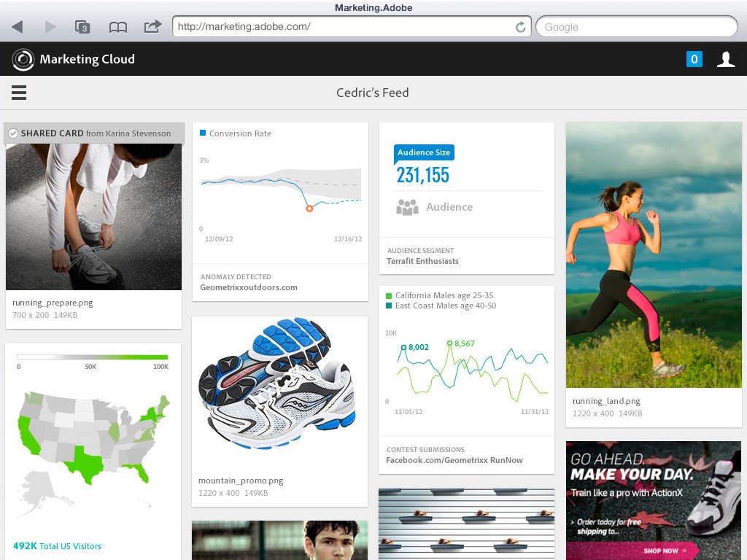The image size is (747, 560).
Task: Open the Make Your Day ad banner
Action: (654, 500)
